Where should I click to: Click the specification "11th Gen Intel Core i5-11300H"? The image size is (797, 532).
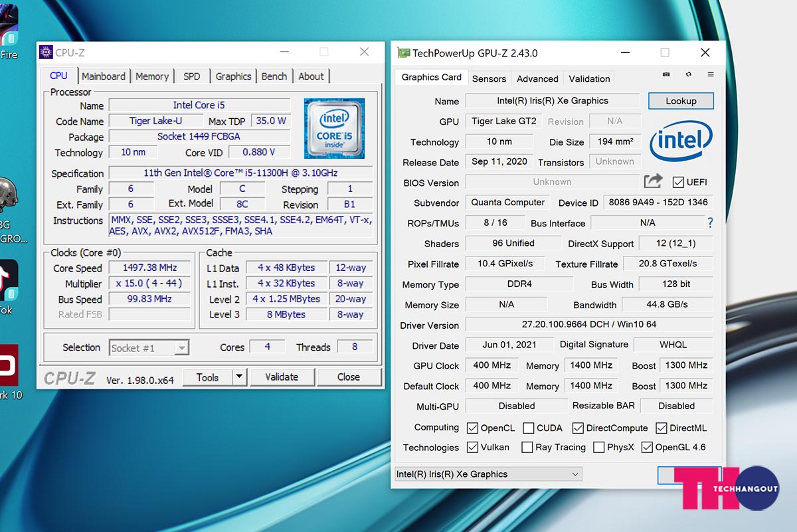240,173
